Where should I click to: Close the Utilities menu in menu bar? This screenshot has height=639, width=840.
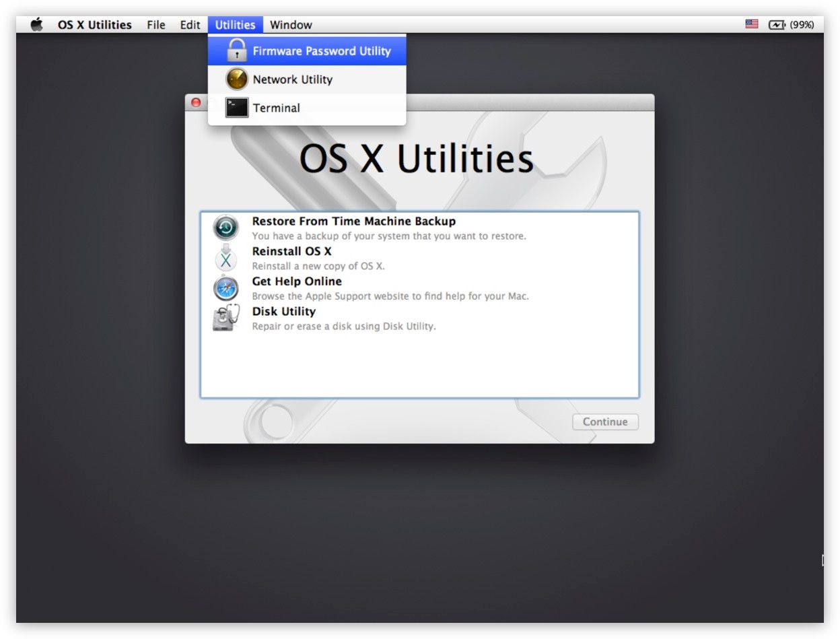[235, 25]
